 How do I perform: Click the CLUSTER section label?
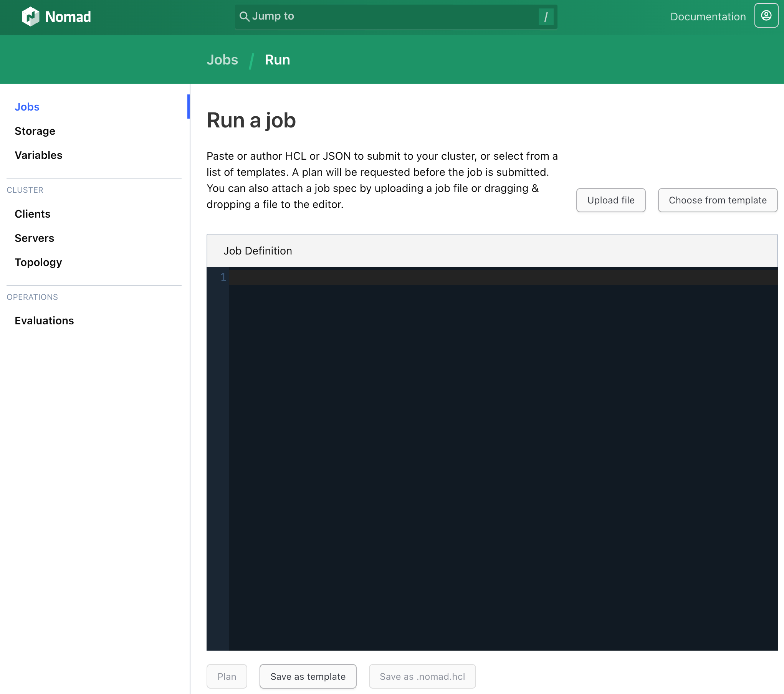[x=25, y=190]
